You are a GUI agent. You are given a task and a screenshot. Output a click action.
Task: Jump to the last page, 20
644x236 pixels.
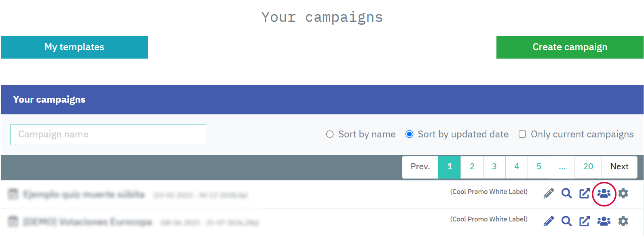(588, 167)
